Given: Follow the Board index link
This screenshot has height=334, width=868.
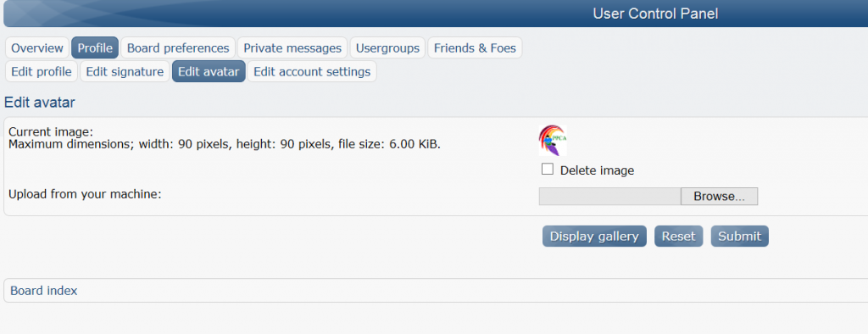Looking at the screenshot, I should (44, 290).
